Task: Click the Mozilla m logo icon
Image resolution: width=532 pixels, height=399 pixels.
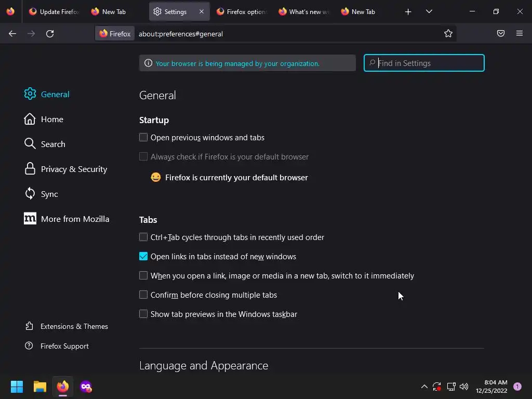Action: point(30,219)
